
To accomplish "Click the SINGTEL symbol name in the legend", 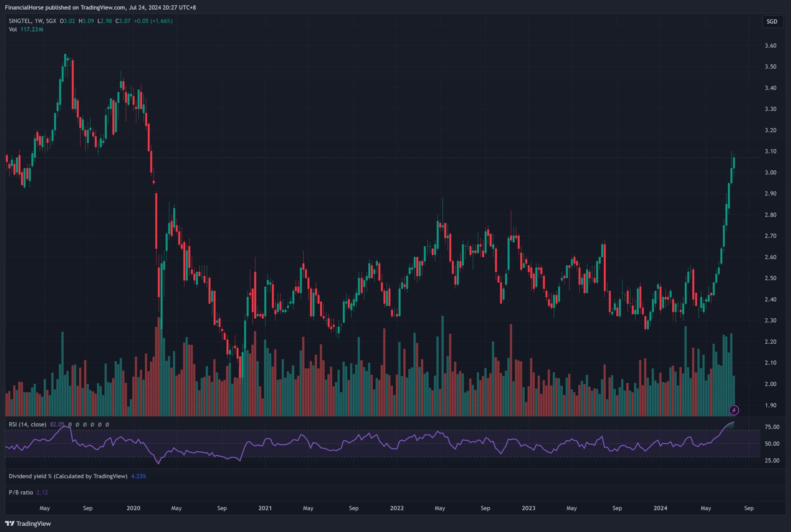I will (x=20, y=21).
